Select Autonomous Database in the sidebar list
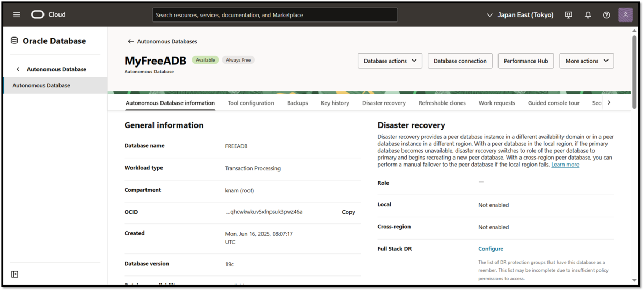644x291 pixels. (x=56, y=85)
